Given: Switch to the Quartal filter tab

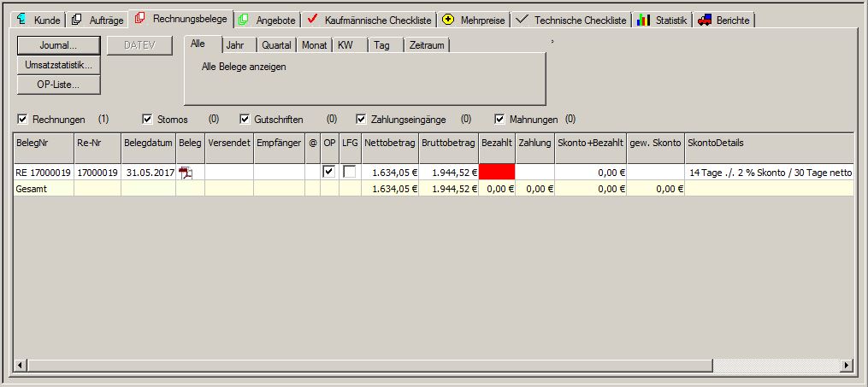Looking at the screenshot, I should [x=275, y=45].
